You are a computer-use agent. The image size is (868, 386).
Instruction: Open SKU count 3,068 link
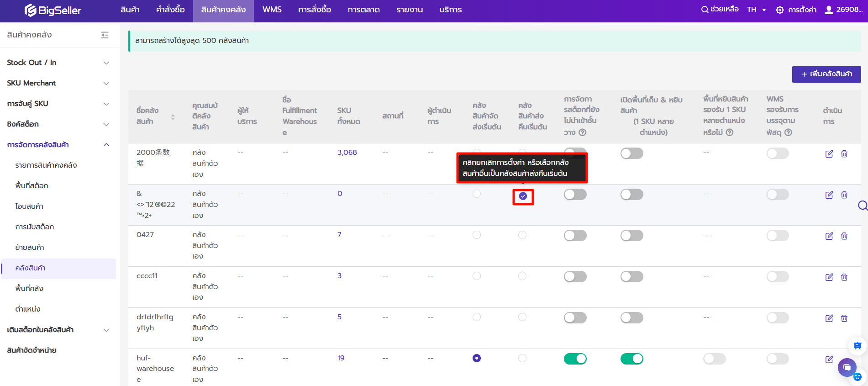point(347,153)
